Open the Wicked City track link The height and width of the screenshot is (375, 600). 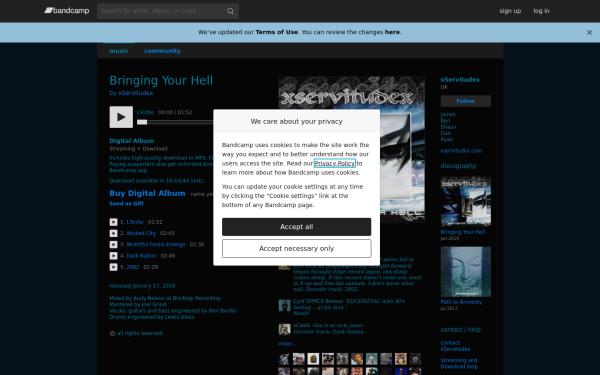(x=141, y=233)
